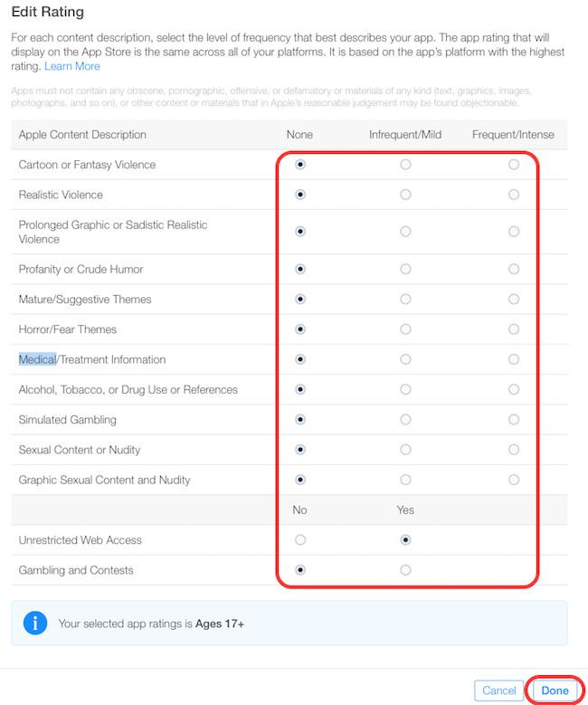Set Alcohol, Tobacco, or Drug Use to Frequent/Intense
This screenshot has height=705, width=588.
(x=514, y=389)
